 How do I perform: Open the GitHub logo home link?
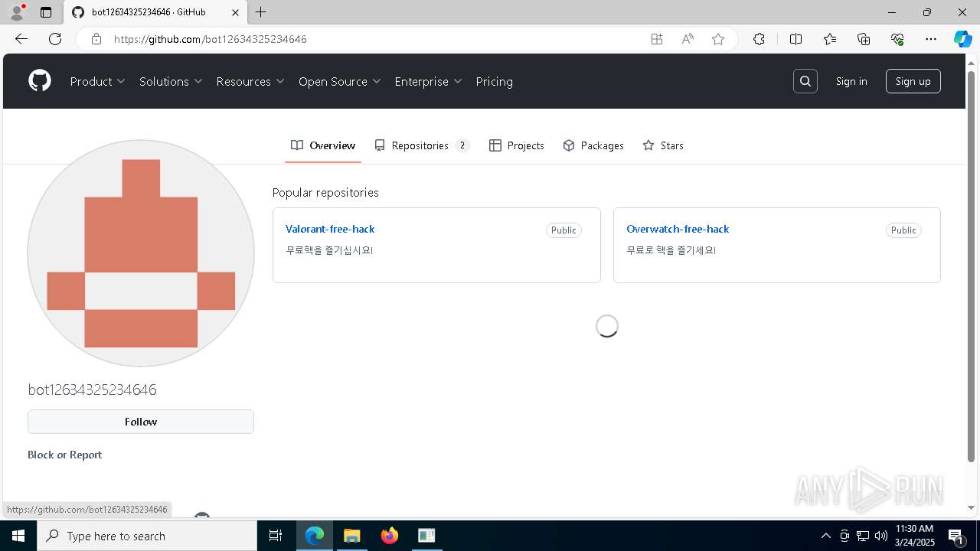pos(40,81)
